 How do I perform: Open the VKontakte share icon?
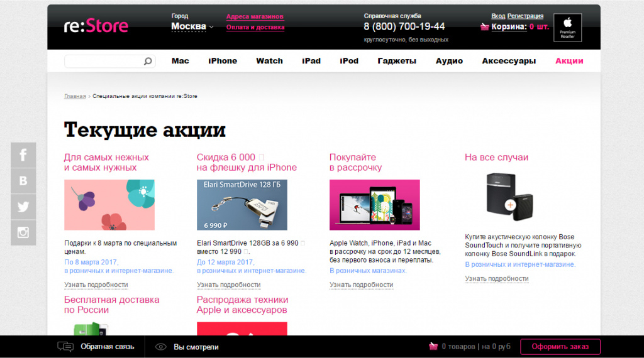click(23, 181)
